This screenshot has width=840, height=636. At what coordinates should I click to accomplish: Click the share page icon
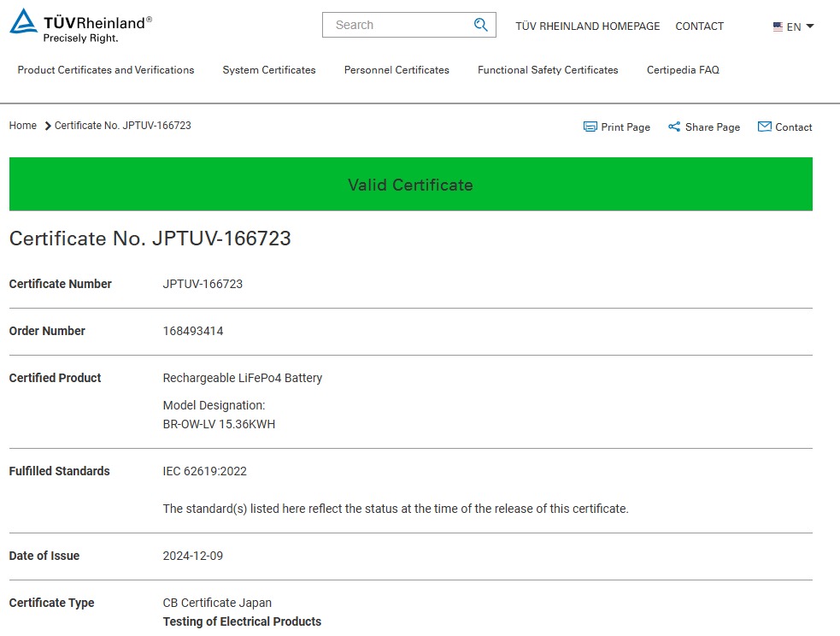pos(674,127)
